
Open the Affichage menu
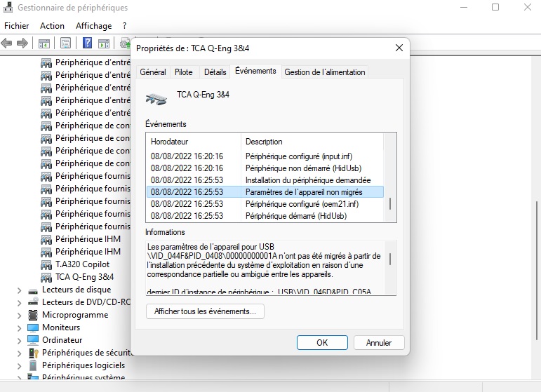pos(94,26)
